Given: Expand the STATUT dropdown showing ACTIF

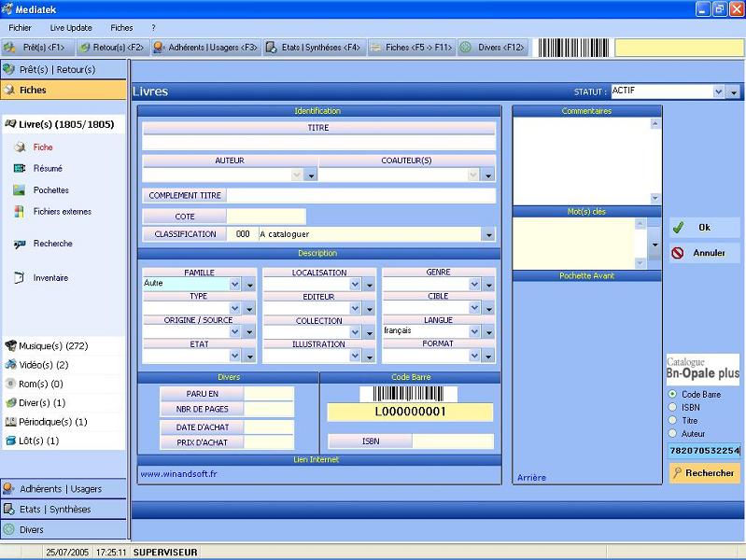Looking at the screenshot, I should point(718,91).
